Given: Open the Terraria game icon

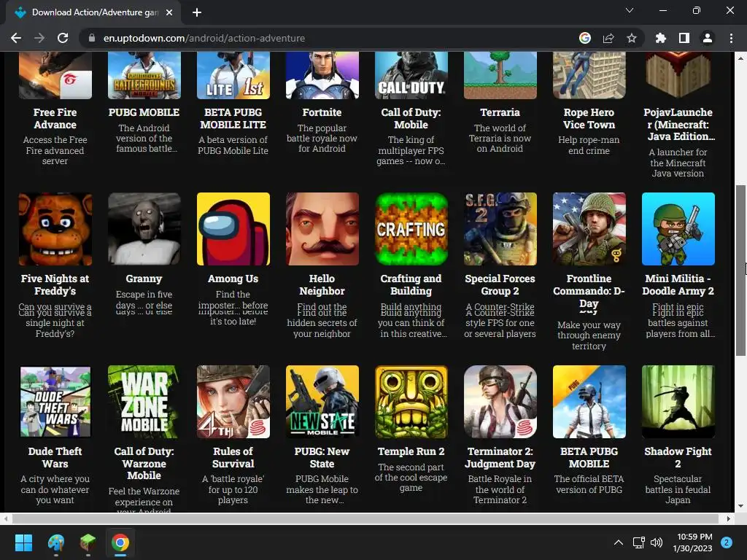Looking at the screenshot, I should [500, 76].
